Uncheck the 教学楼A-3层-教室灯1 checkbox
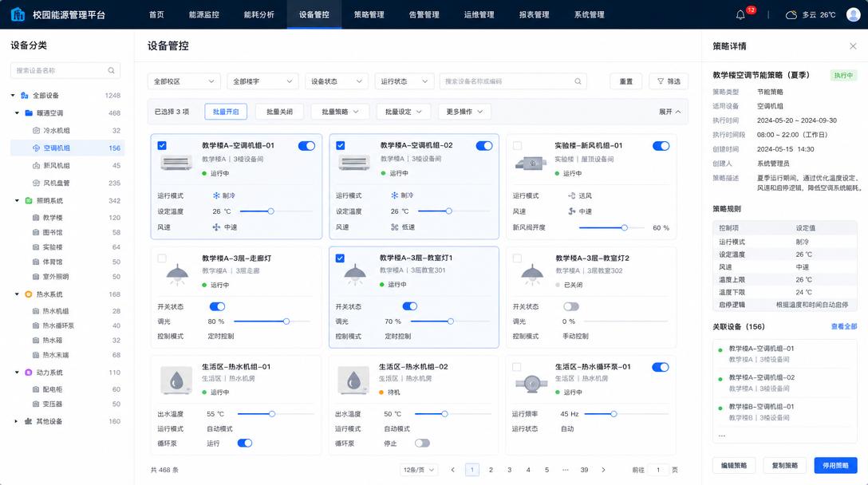Image resolution: width=868 pixels, height=485 pixels. click(x=340, y=258)
